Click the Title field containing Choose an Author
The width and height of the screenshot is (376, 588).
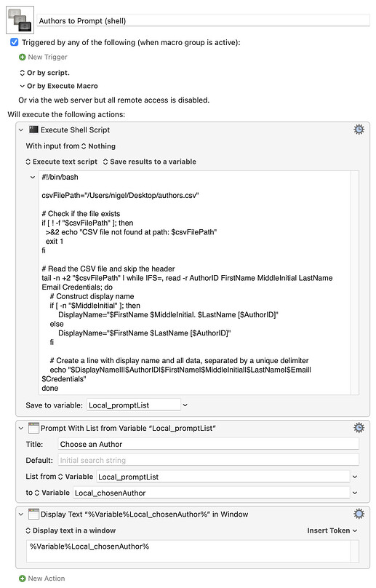[x=208, y=444]
